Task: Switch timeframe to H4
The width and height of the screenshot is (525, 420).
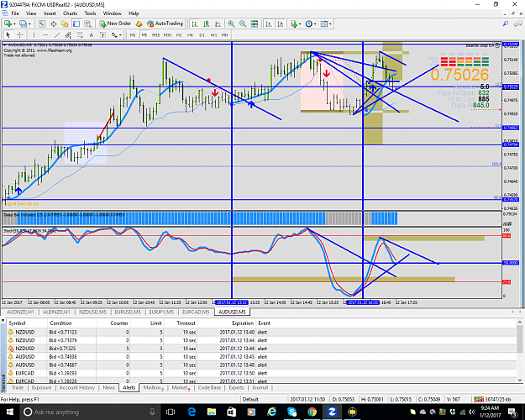Action: [190, 34]
